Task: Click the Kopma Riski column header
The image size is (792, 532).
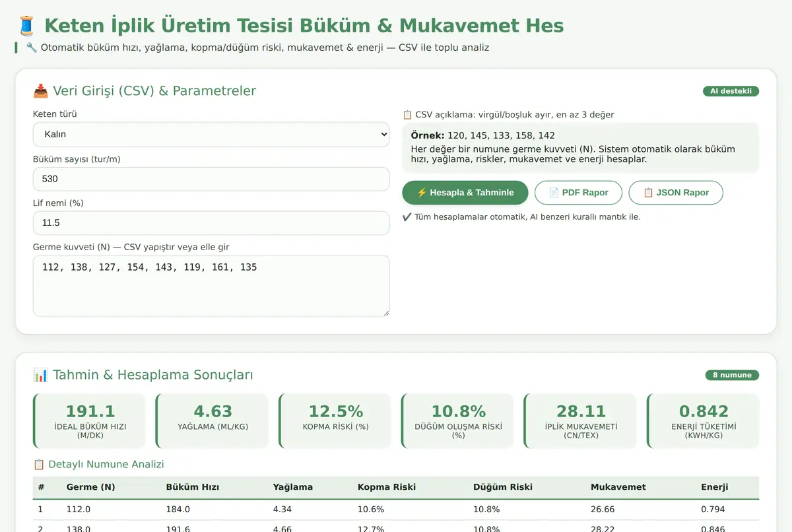Action: pos(387,487)
